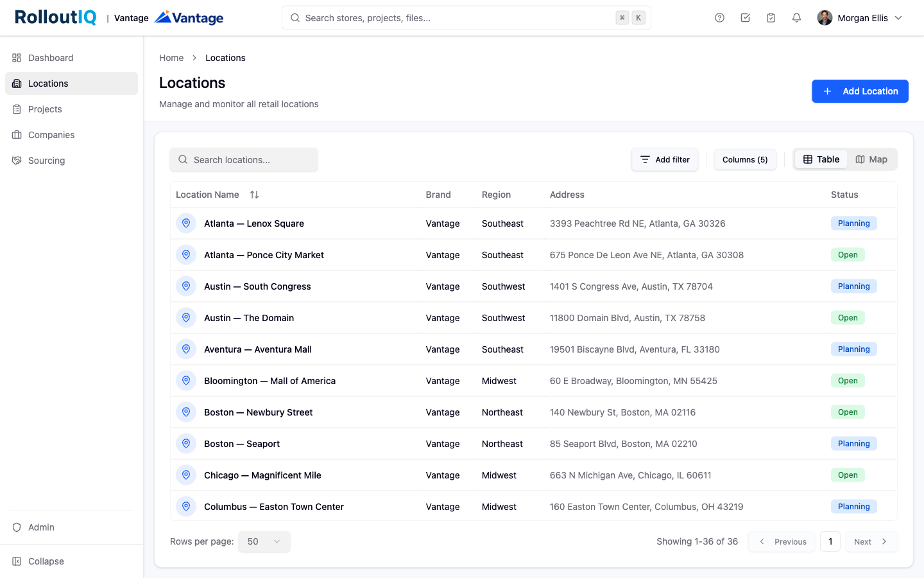This screenshot has height=578, width=924.
Task: Click the RolloutIQ logo
Action: coord(56,17)
